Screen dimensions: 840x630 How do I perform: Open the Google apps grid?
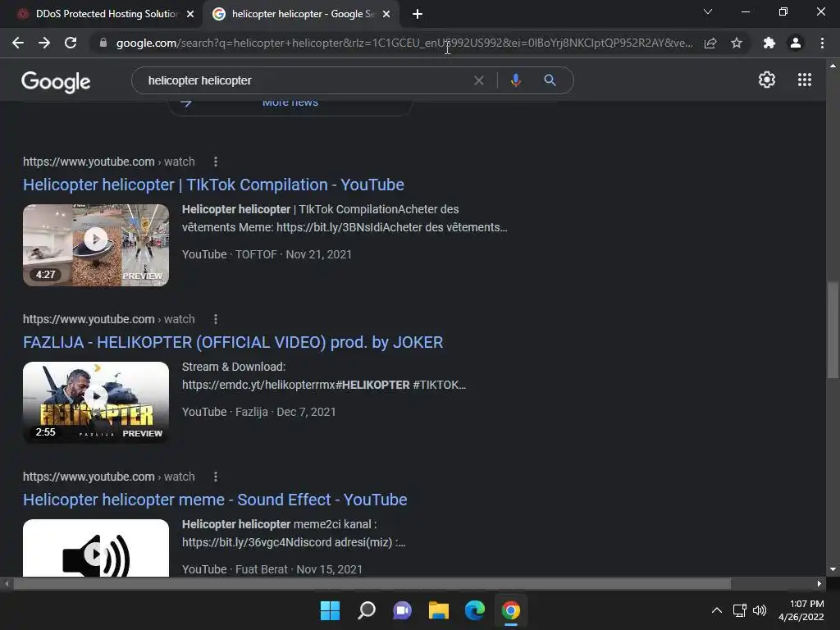[805, 80]
